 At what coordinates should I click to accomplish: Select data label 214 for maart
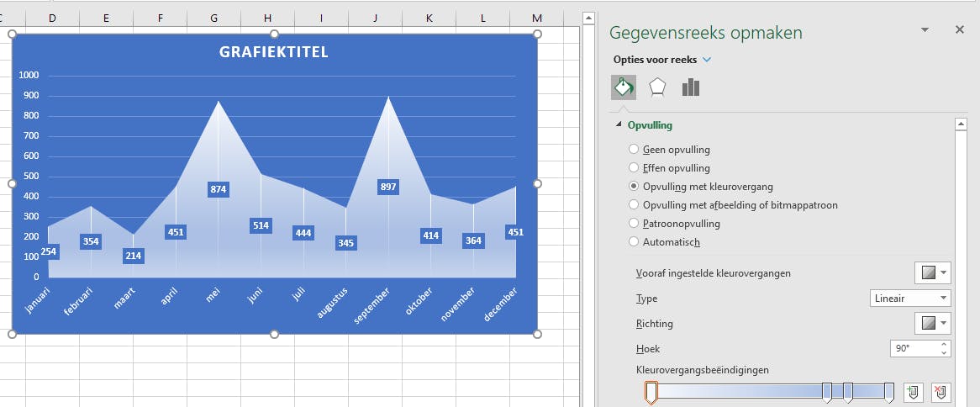133,256
